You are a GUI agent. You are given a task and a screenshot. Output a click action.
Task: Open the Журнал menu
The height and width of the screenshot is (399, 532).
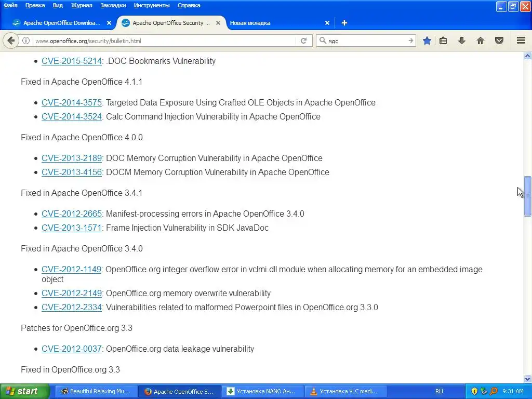pos(82,5)
